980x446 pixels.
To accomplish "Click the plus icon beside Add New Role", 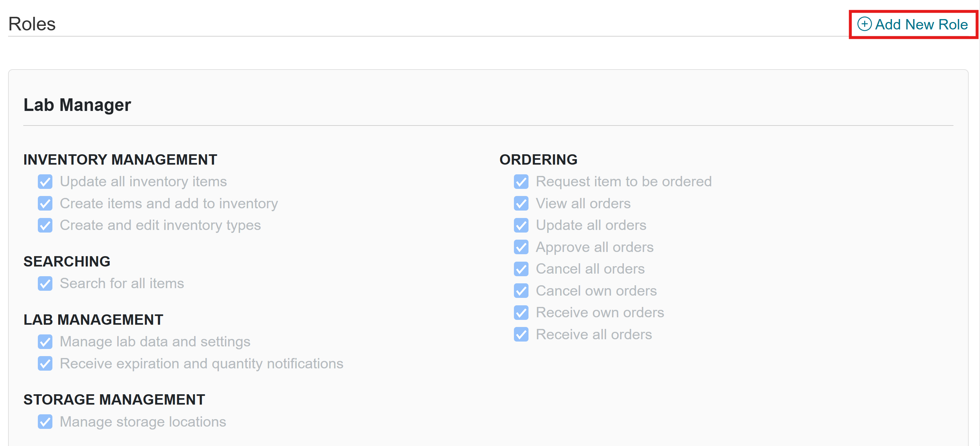I will 864,24.
